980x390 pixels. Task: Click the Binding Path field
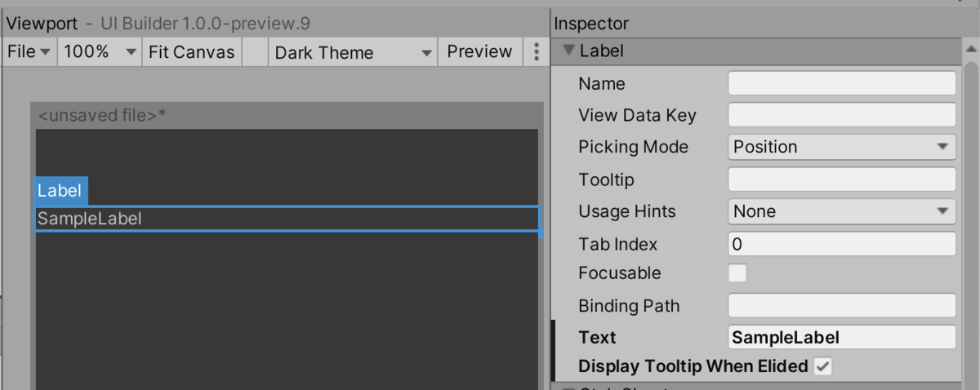[x=841, y=306]
